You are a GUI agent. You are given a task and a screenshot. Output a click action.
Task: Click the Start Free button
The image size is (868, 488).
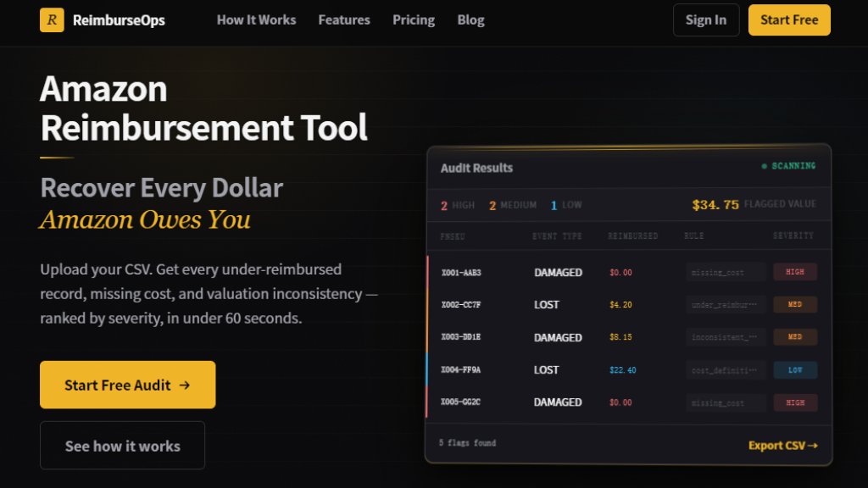coord(789,20)
